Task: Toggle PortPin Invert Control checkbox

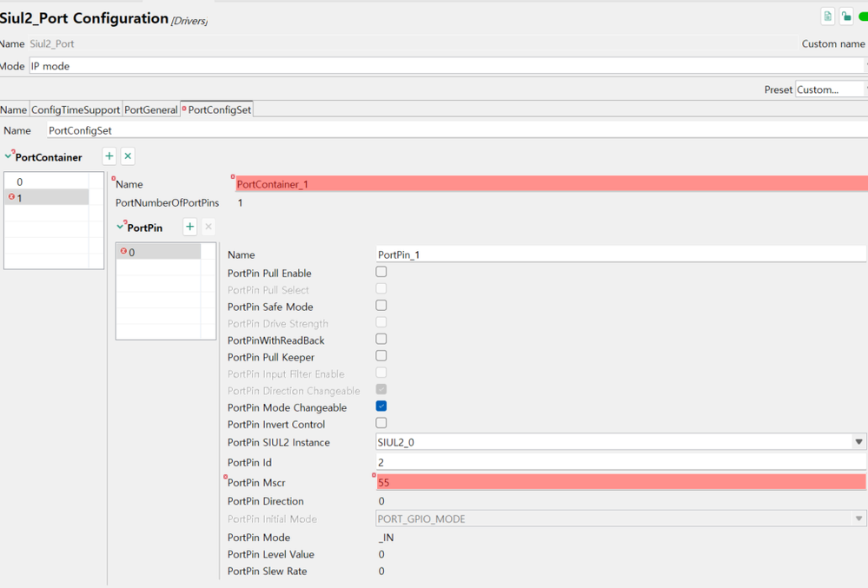Action: pos(381,423)
